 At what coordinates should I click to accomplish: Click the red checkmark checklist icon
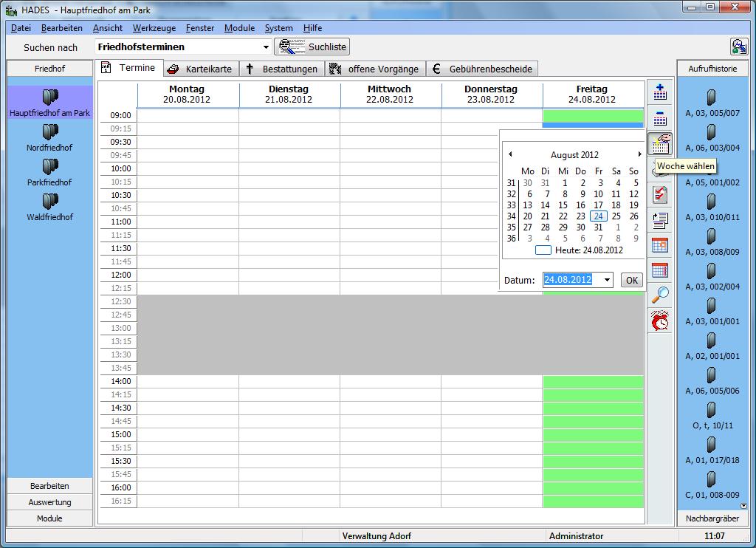click(660, 194)
